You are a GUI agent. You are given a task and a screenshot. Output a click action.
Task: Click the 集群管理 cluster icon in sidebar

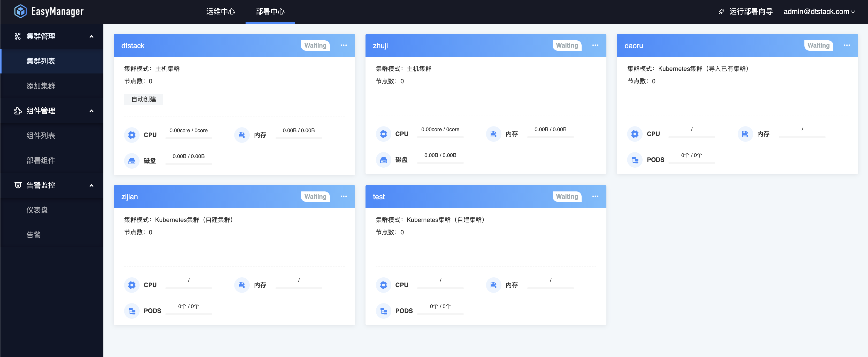(x=18, y=36)
